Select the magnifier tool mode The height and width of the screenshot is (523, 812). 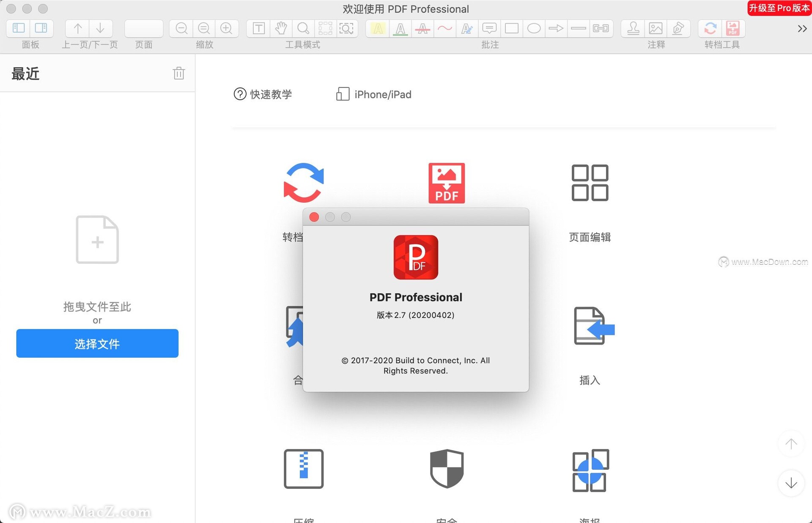pos(303,28)
